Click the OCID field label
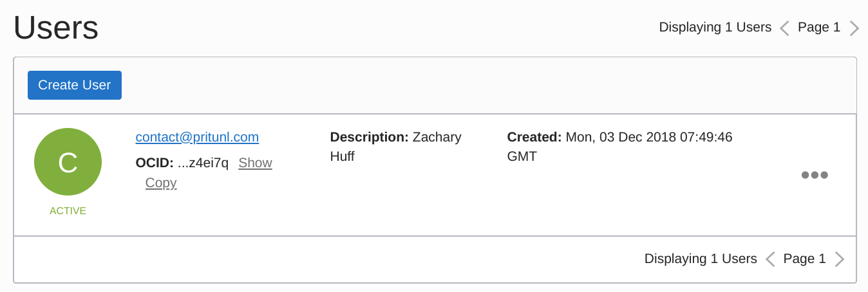 point(155,163)
